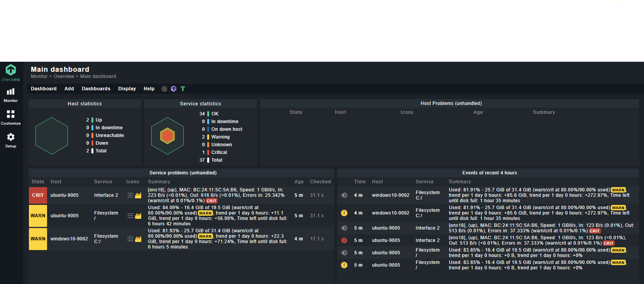Click the green filter funnel icon
This screenshot has width=644, height=284.
183,89
